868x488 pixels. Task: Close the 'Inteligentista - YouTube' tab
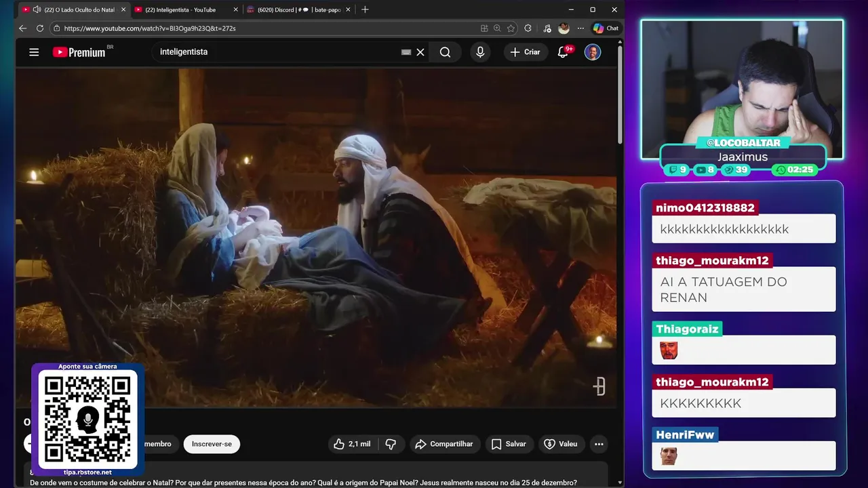(236, 9)
